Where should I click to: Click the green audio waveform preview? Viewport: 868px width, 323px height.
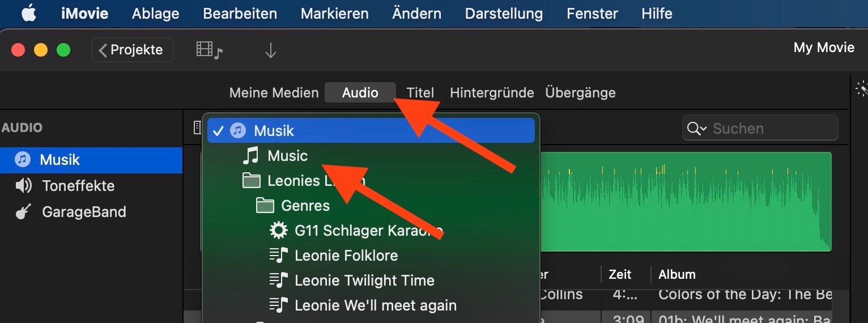point(684,201)
